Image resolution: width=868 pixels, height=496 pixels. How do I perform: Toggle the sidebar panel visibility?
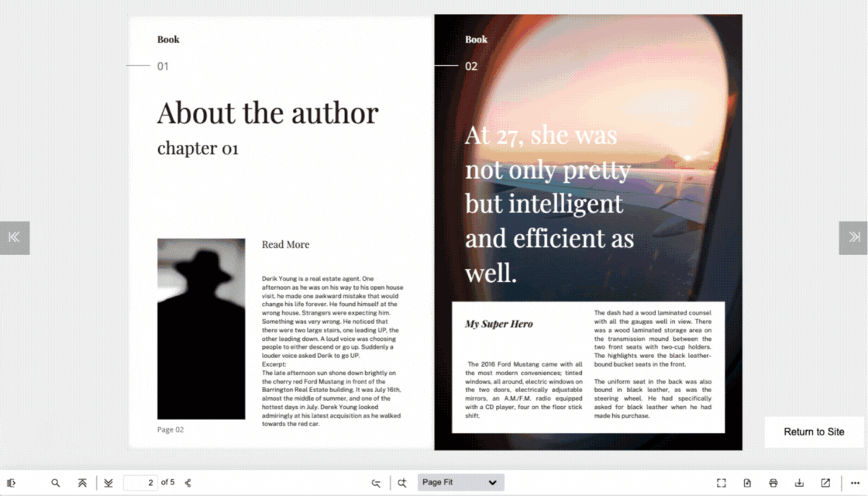[x=11, y=482]
